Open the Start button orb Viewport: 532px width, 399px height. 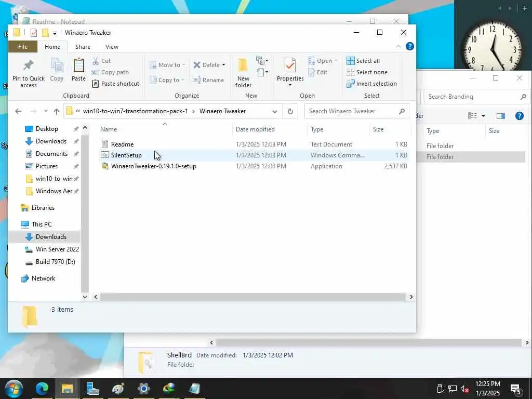pyautogui.click(x=14, y=389)
